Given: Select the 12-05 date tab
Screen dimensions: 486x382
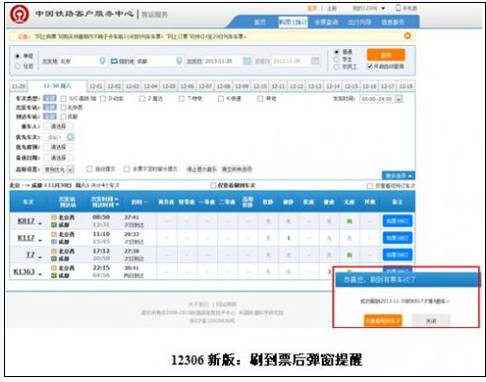Looking at the screenshot, I should (x=169, y=86).
